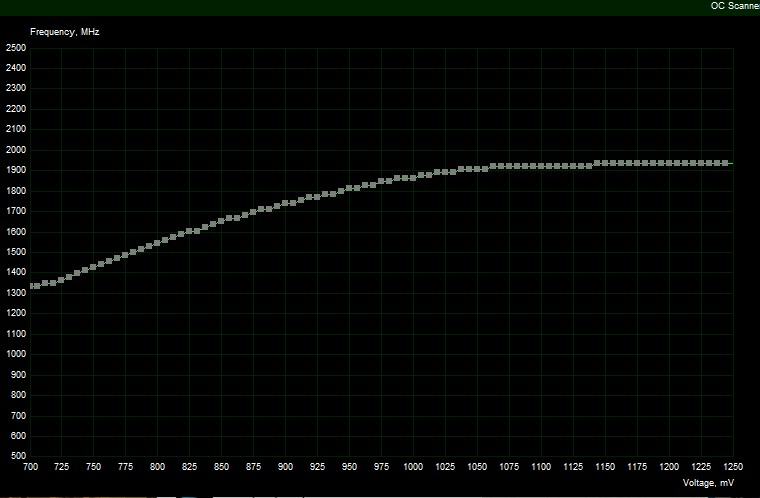Click the 500 frequency axis label
The width and height of the screenshot is (760, 498).
click(x=18, y=456)
